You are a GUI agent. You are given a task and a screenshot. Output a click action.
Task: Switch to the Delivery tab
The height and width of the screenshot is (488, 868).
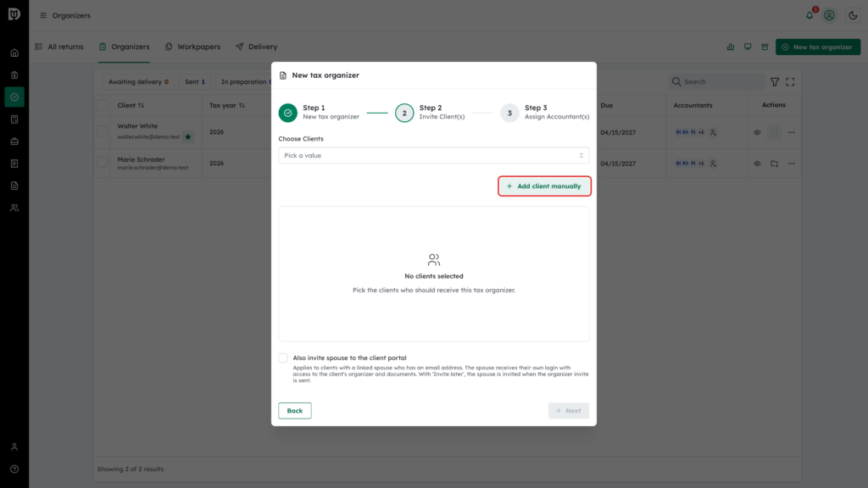(x=256, y=47)
